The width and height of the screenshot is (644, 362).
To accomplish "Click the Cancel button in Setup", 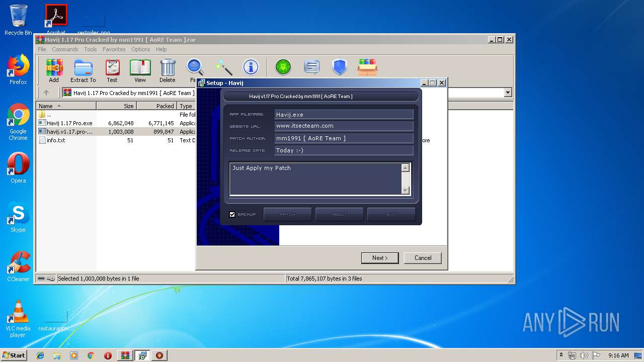I will (423, 258).
